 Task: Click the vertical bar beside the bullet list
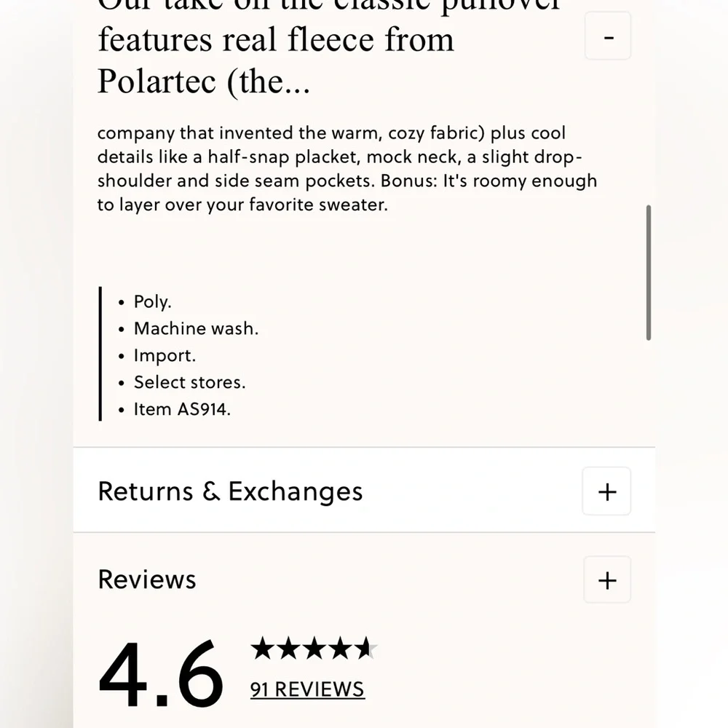[100, 354]
